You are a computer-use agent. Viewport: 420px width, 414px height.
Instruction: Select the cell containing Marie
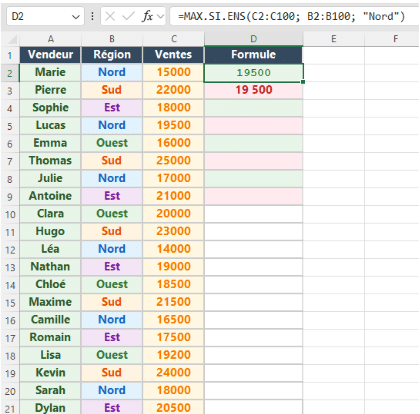[50, 72]
